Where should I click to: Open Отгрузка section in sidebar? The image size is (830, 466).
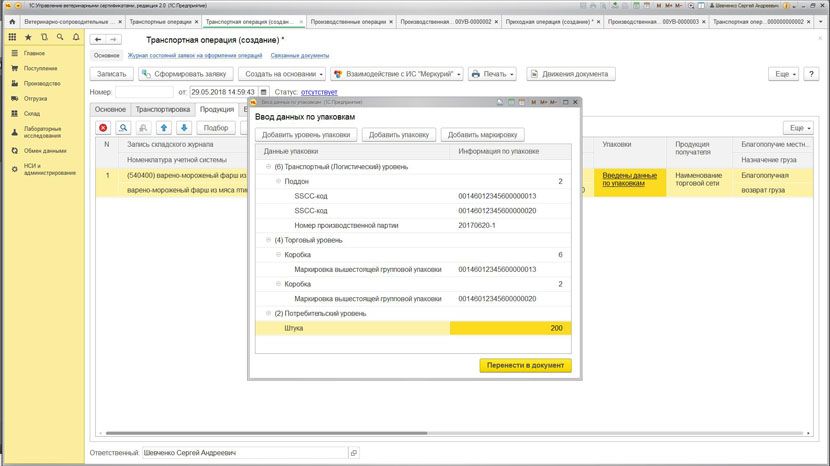point(44,98)
